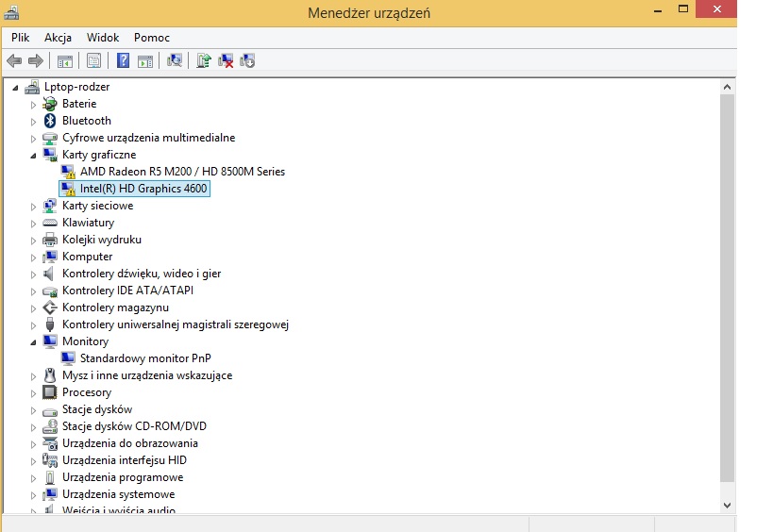
Task: Open the Akcja menu
Action: (x=58, y=38)
